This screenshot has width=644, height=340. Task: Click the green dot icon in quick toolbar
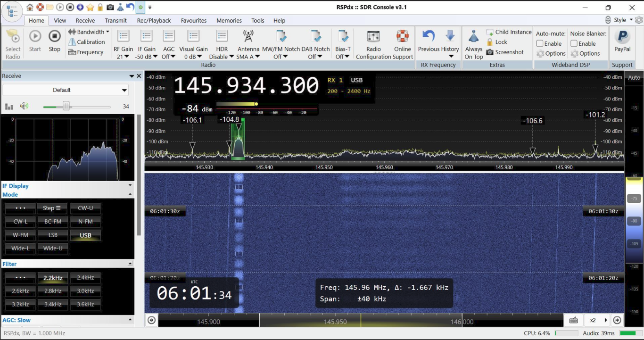pyautogui.click(x=140, y=7)
